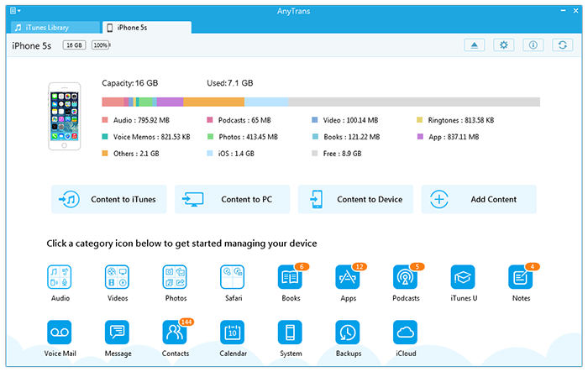
Task: Select the Photos category icon
Action: (x=176, y=277)
